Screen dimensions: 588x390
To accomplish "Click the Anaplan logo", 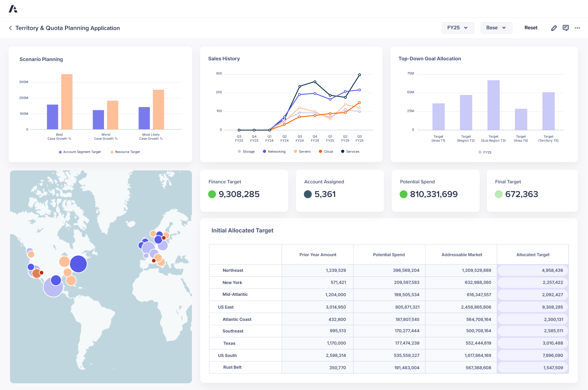I will [x=14, y=9].
